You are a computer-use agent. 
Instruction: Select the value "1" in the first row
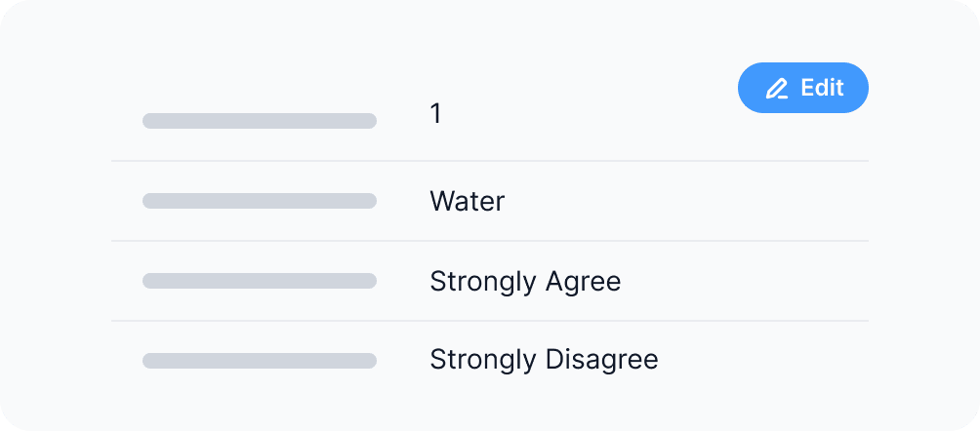coord(435,114)
